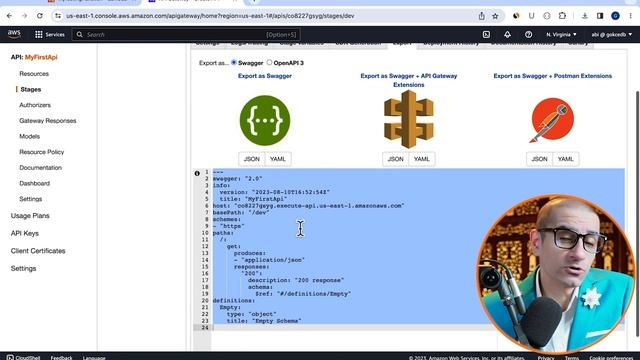Open browser extensions puzzle icon
This screenshot has height=360, width=640.
click(562, 16)
